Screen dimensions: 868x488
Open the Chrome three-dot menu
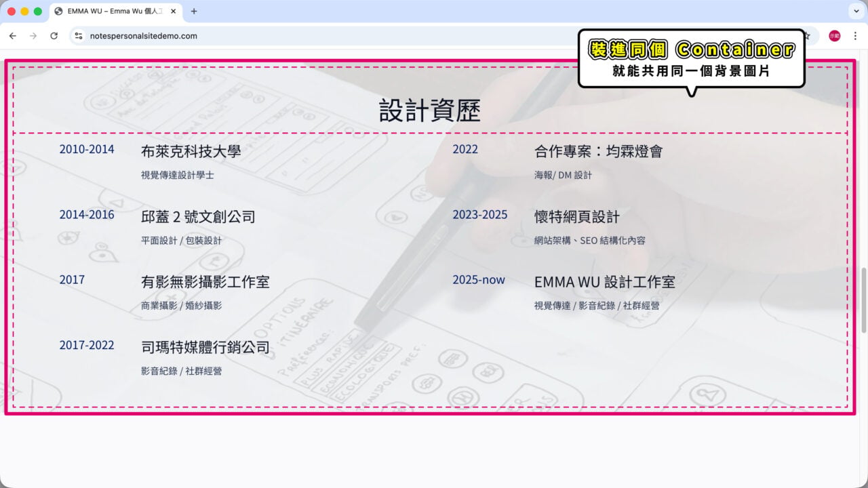(x=854, y=36)
